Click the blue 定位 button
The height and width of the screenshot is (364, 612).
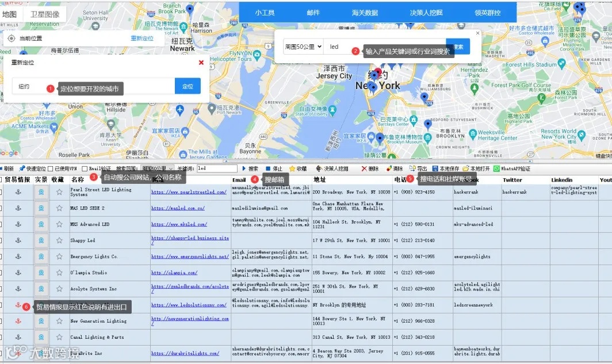188,86
